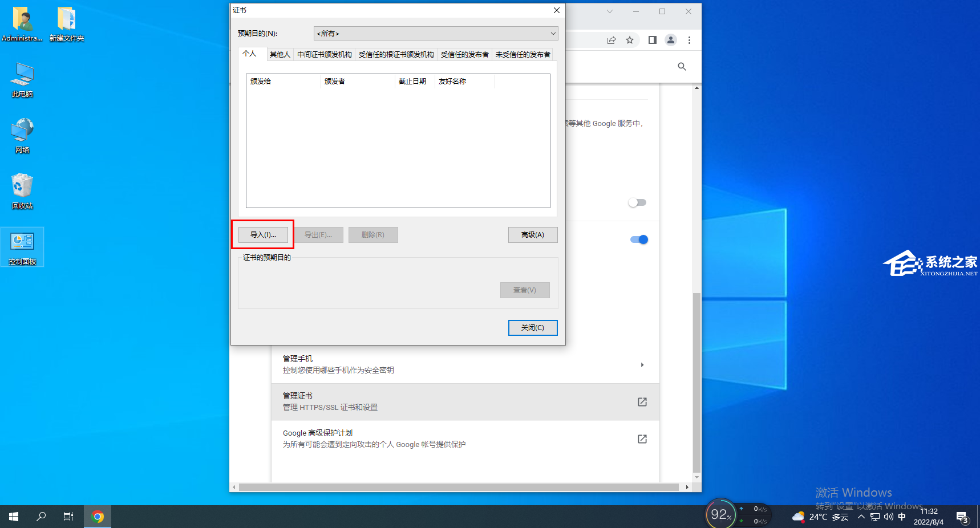This screenshot has width=980, height=528.
Task: Expand the 管理手机 row arrow
Action: (642, 365)
